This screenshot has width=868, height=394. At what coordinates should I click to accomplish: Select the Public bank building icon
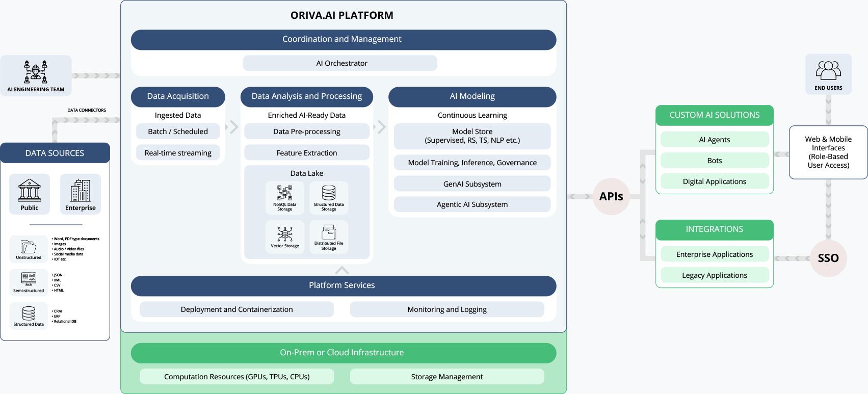point(30,190)
